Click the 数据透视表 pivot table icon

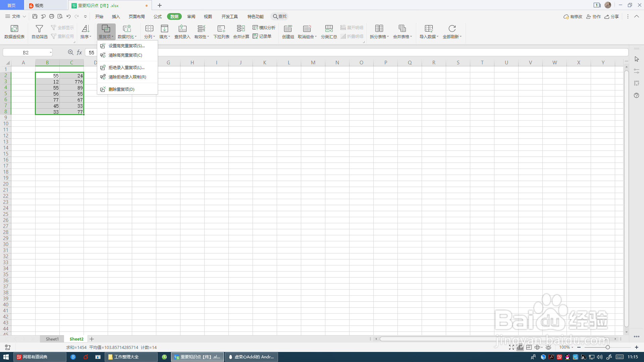(x=14, y=29)
